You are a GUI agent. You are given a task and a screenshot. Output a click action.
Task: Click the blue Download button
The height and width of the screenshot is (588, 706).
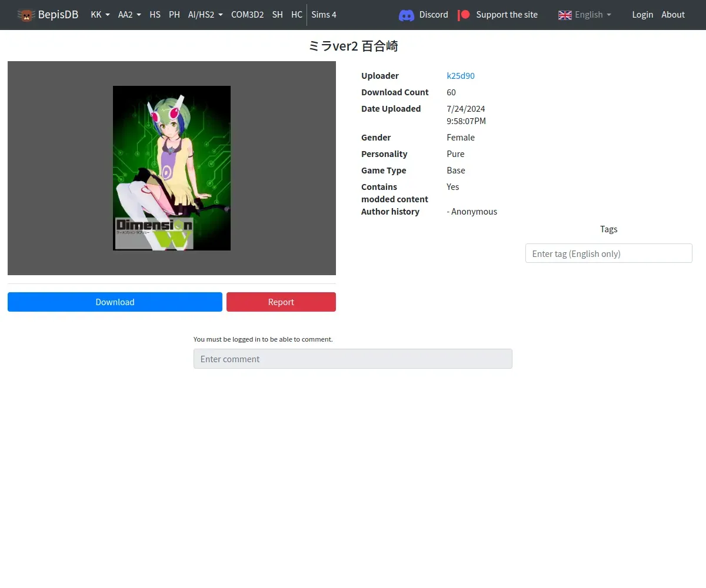click(115, 302)
